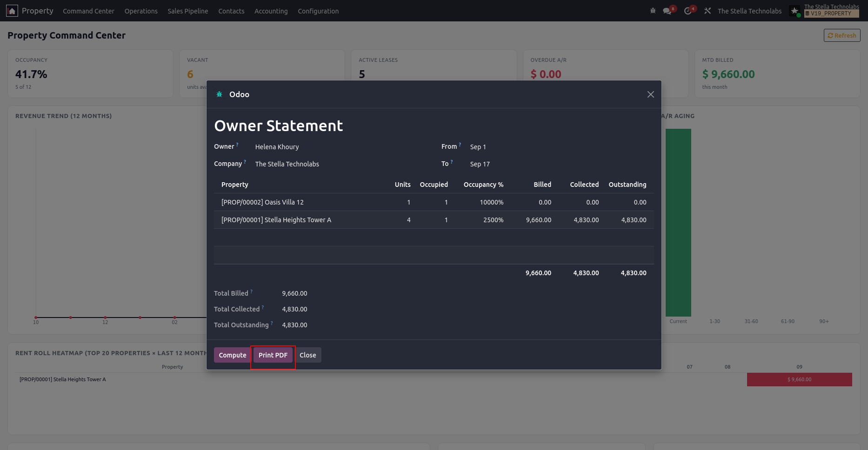Image resolution: width=868 pixels, height=450 pixels.
Task: Open the Property app home icon
Action: 12,11
